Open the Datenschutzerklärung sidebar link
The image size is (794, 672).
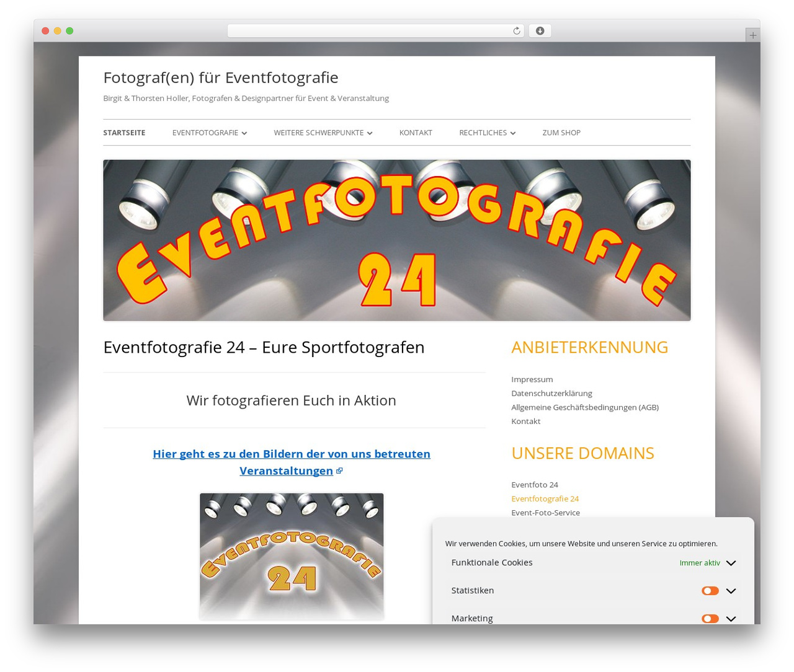pos(551,393)
